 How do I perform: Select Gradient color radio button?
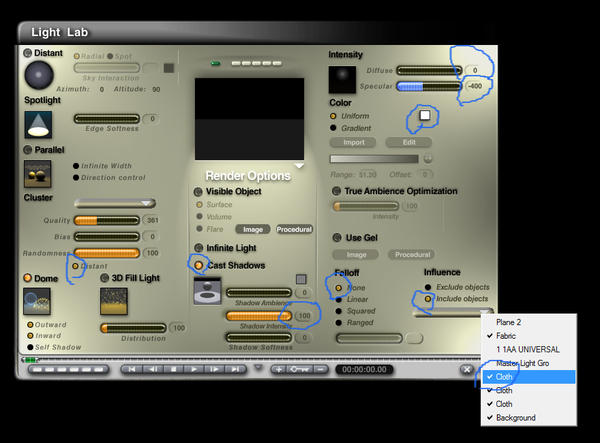point(333,128)
